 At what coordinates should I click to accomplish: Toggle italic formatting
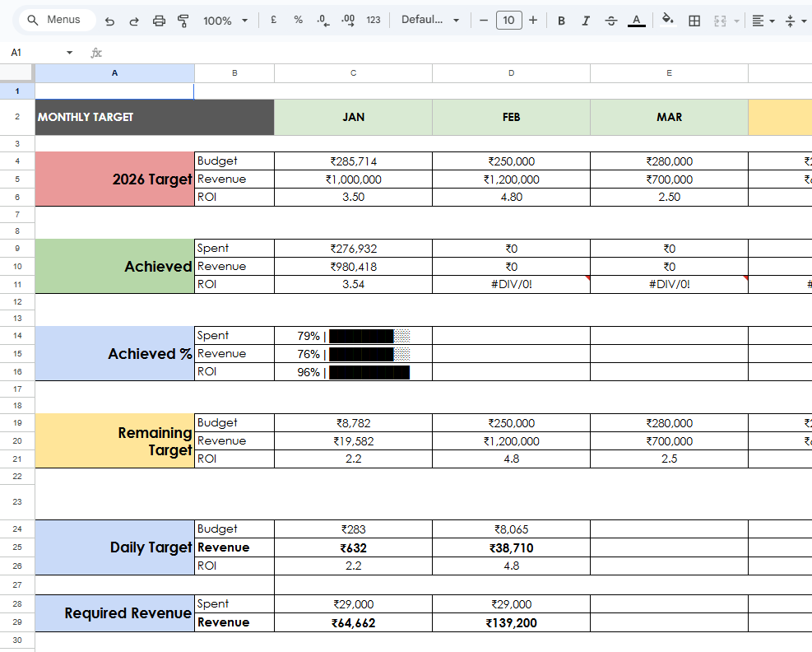coord(586,21)
